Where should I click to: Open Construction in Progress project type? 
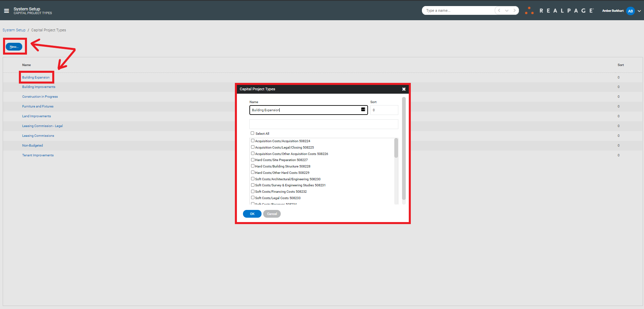click(x=40, y=97)
